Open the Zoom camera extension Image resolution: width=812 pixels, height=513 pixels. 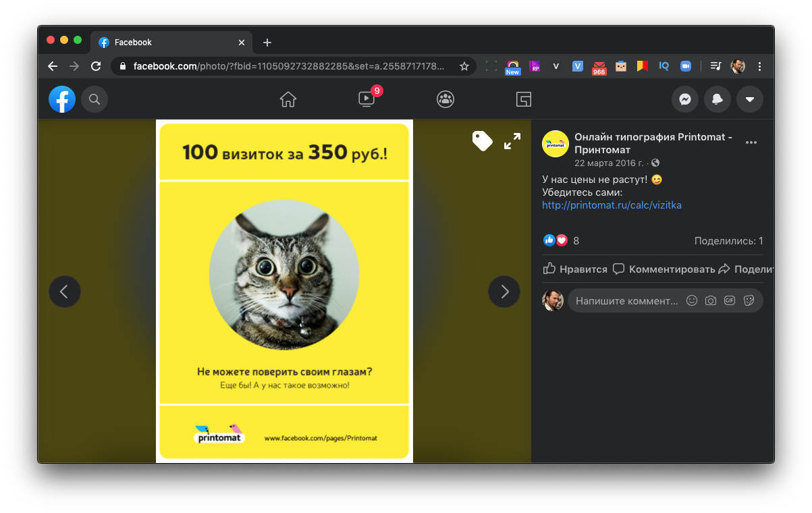(686, 66)
